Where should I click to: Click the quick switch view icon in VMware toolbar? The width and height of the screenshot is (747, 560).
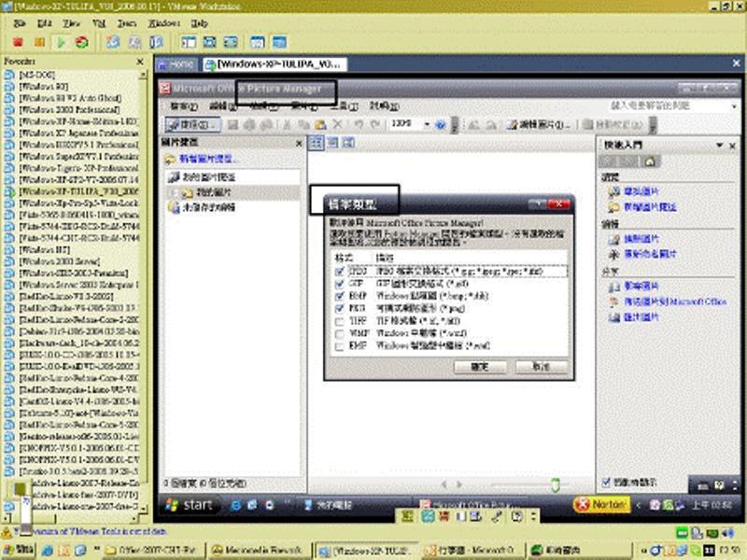(x=231, y=42)
